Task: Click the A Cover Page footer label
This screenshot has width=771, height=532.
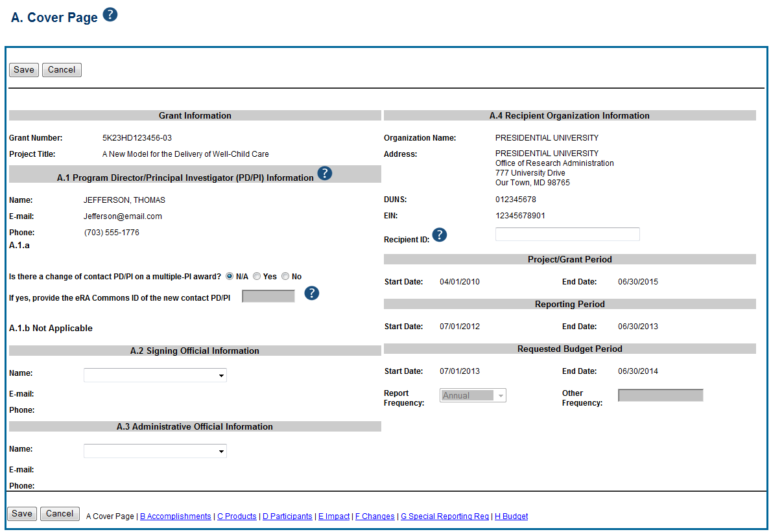Action: click(110, 516)
